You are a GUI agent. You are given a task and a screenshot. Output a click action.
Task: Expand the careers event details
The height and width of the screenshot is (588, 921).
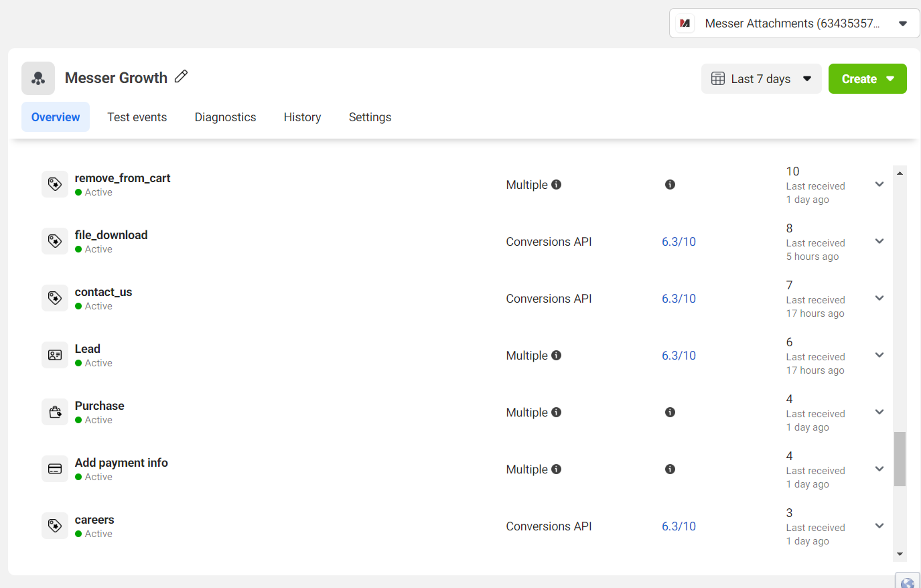point(879,526)
